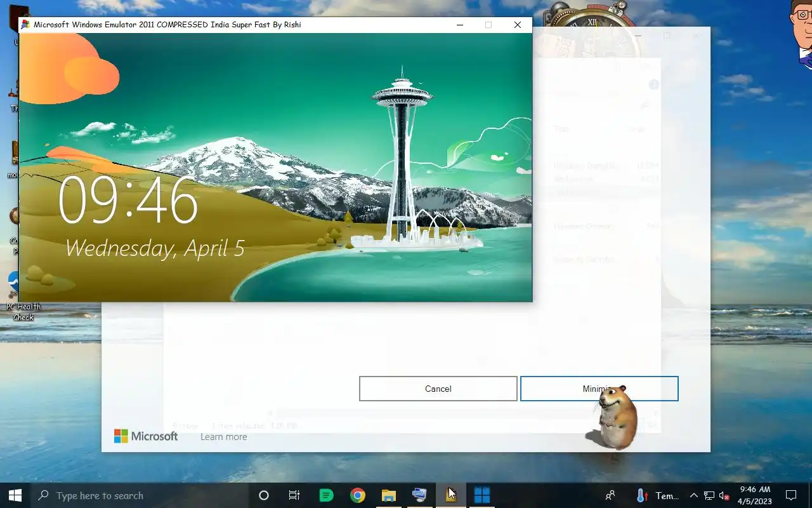Dismiss the emulator lock screen image
The width and height of the screenshot is (812, 508).
click(x=275, y=167)
